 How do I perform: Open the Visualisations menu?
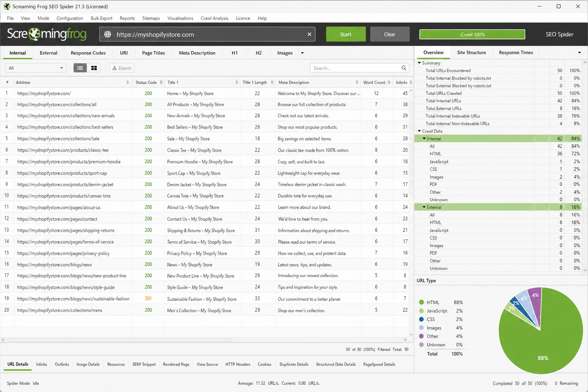coord(180,18)
